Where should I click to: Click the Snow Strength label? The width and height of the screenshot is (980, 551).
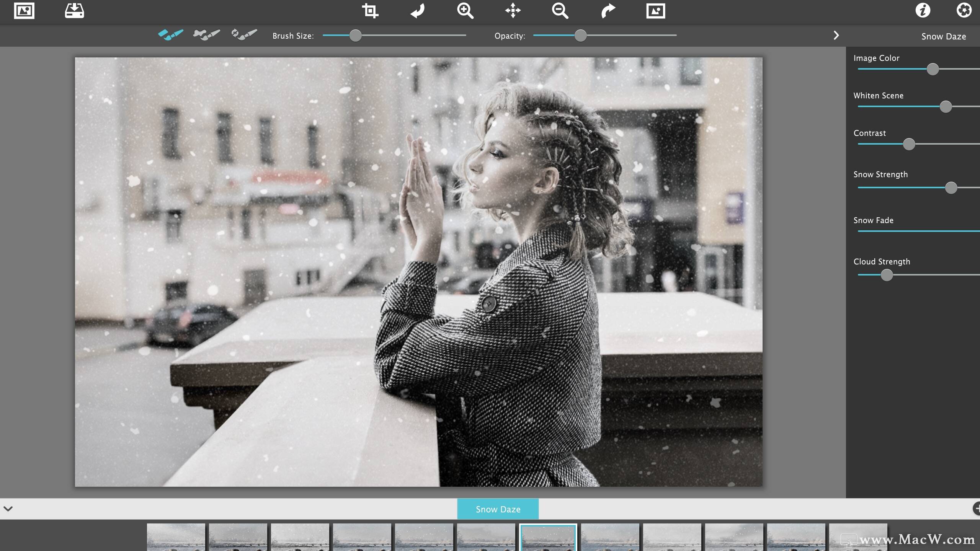click(x=880, y=174)
